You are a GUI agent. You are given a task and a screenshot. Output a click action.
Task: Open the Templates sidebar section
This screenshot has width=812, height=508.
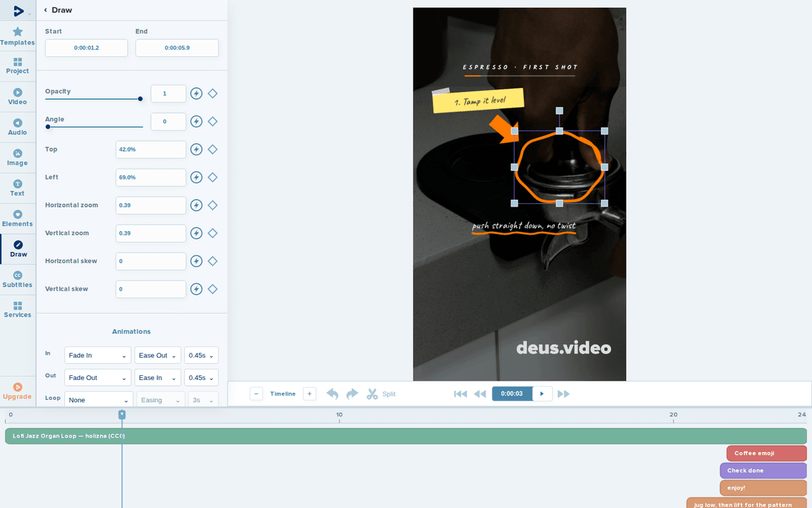tap(18, 36)
